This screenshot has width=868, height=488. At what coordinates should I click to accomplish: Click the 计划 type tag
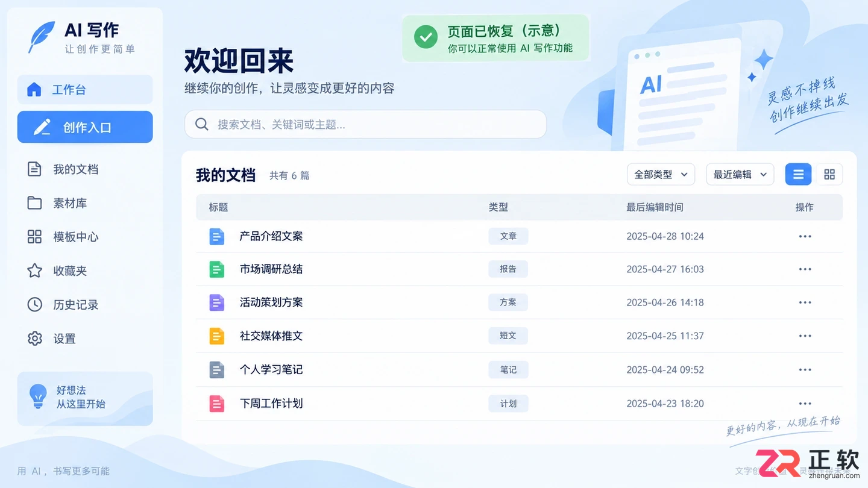[508, 404]
